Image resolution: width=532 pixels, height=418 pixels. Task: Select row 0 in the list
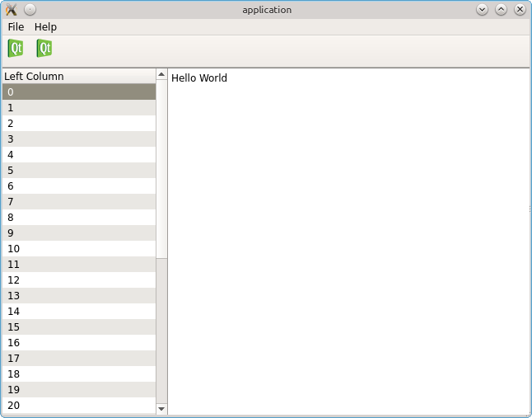pos(78,92)
